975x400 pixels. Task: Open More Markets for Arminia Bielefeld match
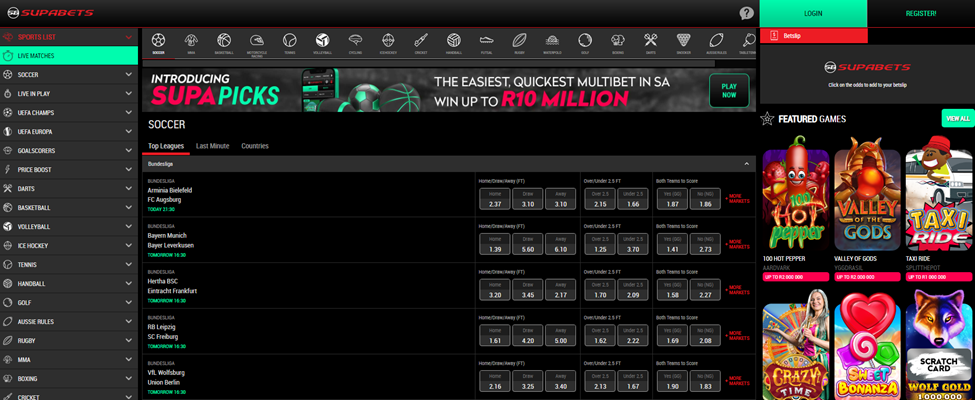pyautogui.click(x=738, y=199)
